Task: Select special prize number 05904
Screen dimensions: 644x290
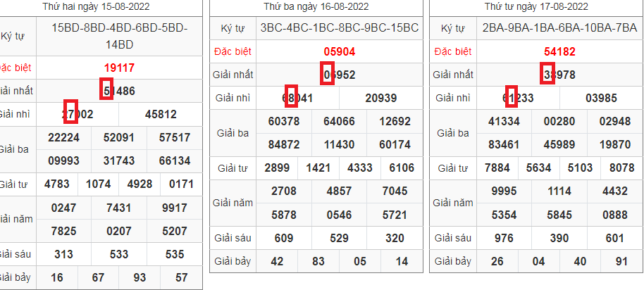Action: click(339, 51)
